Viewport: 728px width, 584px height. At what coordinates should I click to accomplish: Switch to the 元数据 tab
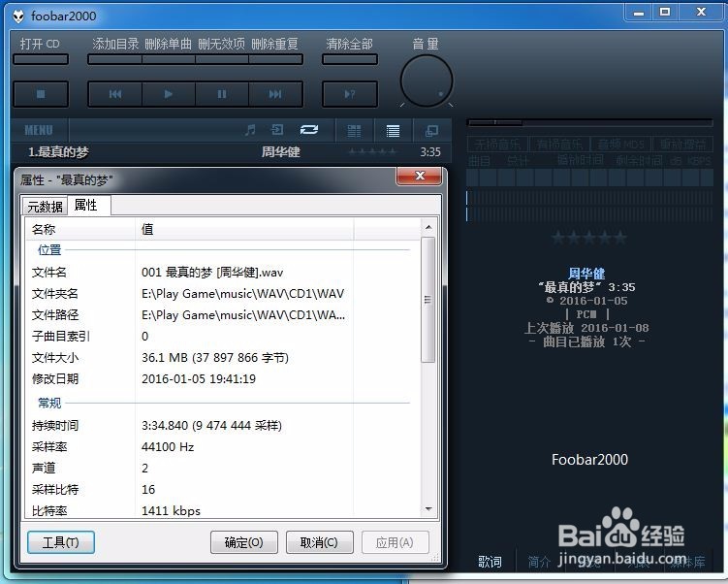pyautogui.click(x=45, y=207)
